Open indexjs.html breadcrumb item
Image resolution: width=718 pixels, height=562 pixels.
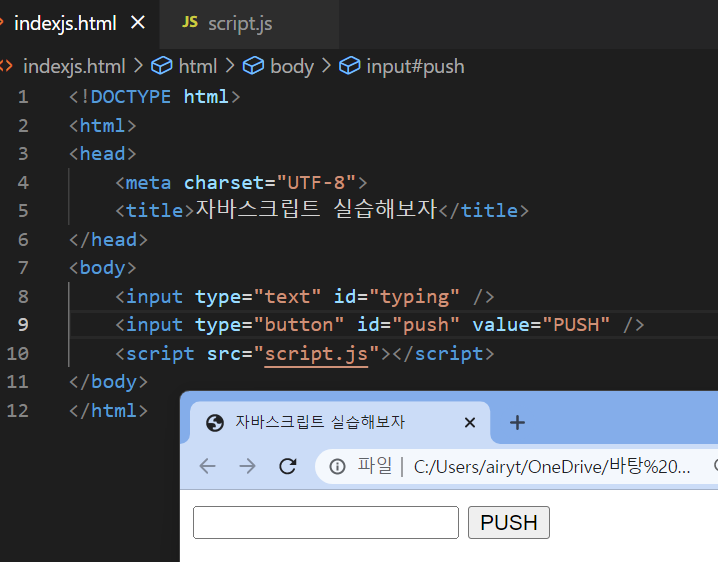click(74, 66)
